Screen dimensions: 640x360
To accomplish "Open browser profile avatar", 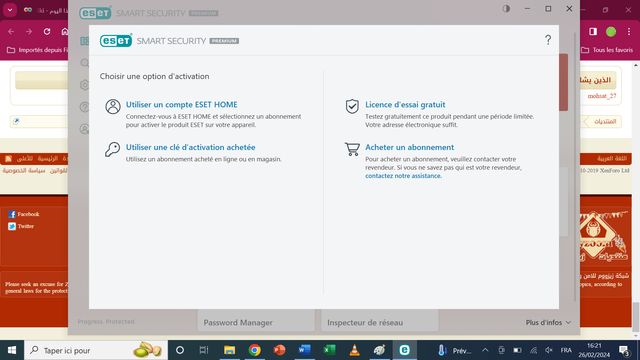I will (611, 31).
